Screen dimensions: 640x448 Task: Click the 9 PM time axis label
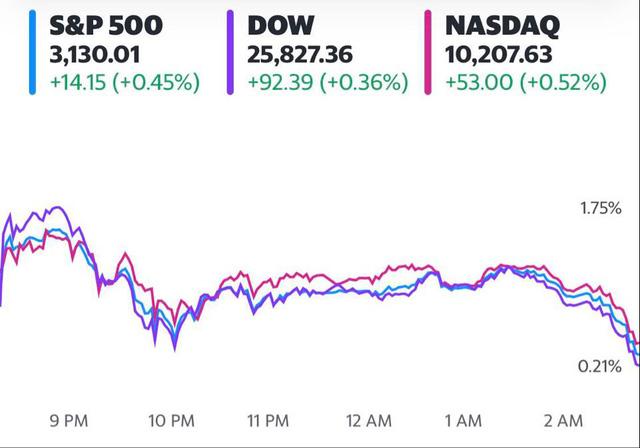coord(69,421)
